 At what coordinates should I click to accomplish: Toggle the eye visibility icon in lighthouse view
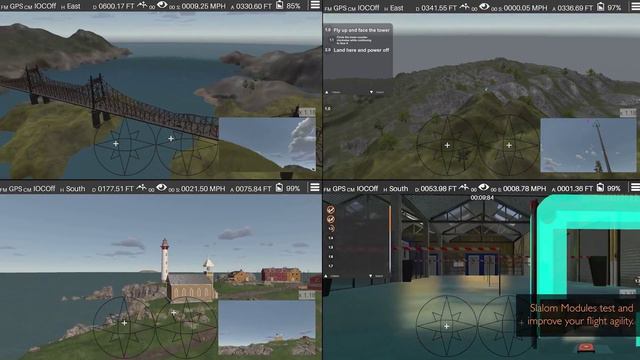[x=162, y=187]
